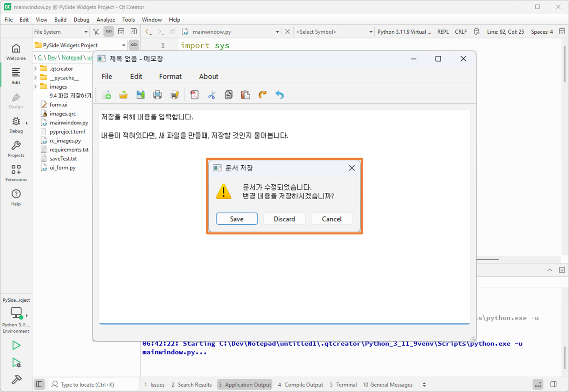Screen dimensions: 569x392
Task: Open Notepad Format menu
Action: coord(170,76)
